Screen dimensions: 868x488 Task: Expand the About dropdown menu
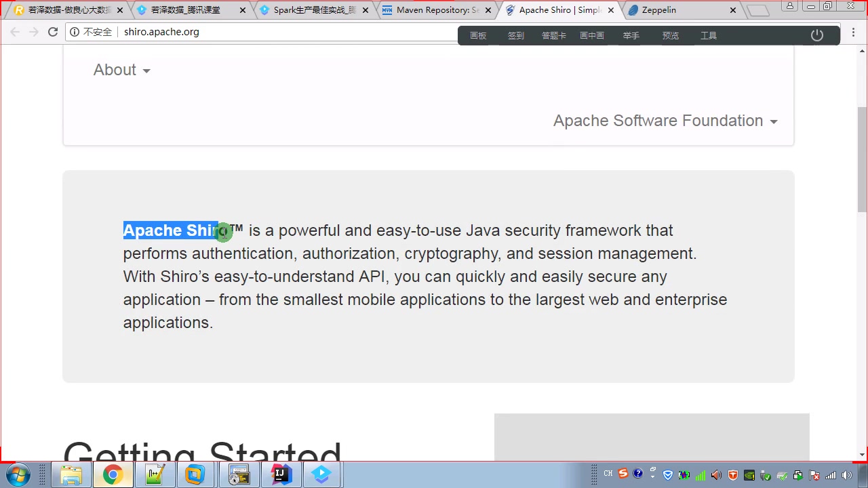click(122, 70)
